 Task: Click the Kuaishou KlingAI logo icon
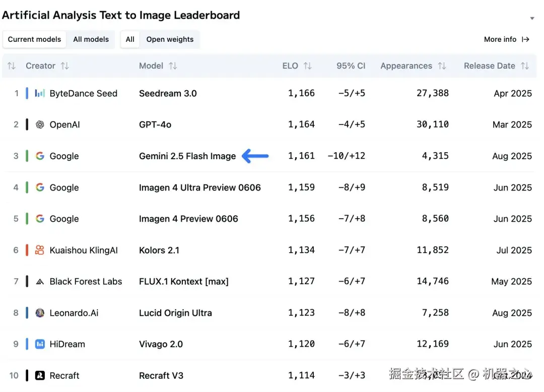click(40, 250)
